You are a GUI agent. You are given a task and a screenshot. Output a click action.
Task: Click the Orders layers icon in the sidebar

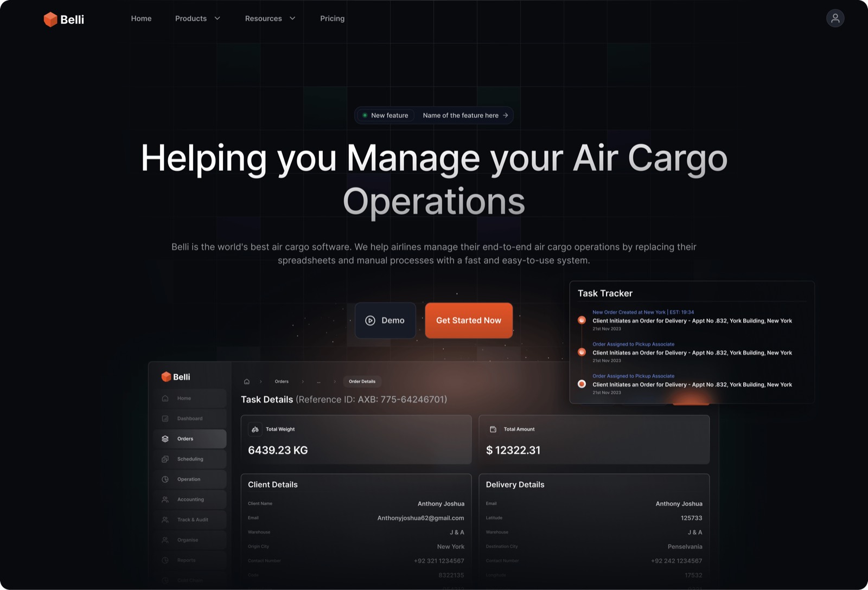pyautogui.click(x=165, y=439)
